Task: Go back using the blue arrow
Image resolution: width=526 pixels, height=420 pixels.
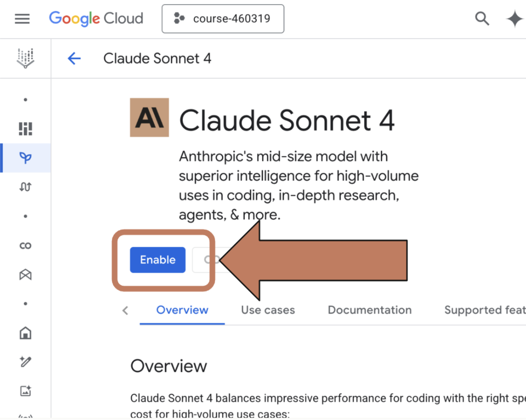Action: [74, 58]
